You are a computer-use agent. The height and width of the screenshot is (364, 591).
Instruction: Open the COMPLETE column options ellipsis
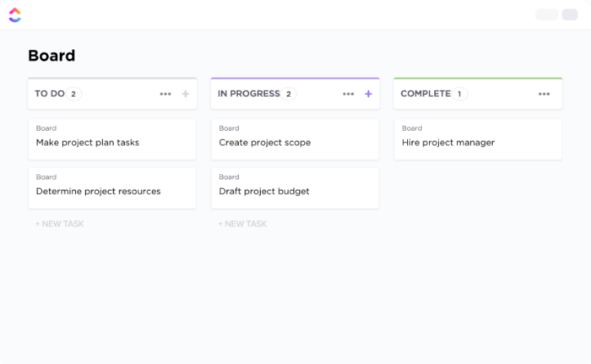click(545, 94)
